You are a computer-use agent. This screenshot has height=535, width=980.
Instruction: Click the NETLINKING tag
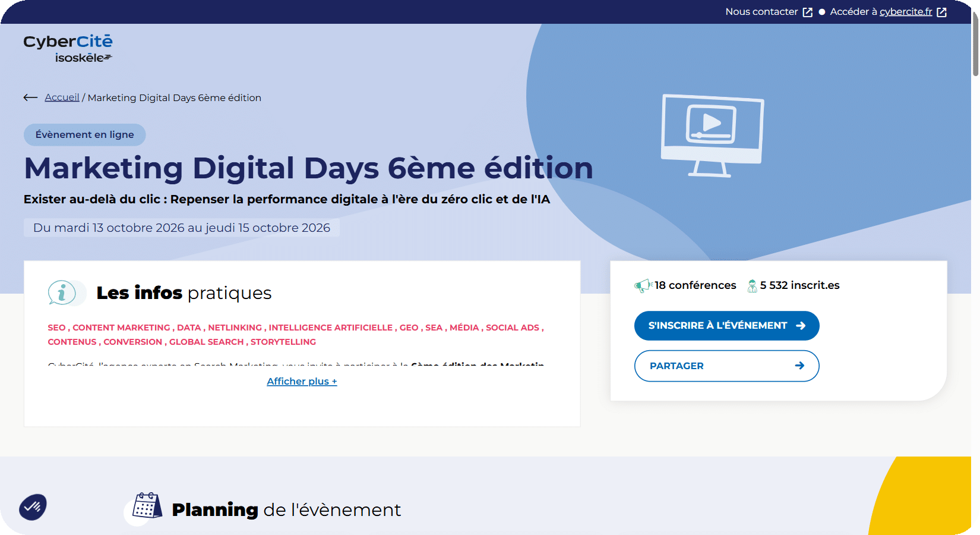pos(235,328)
